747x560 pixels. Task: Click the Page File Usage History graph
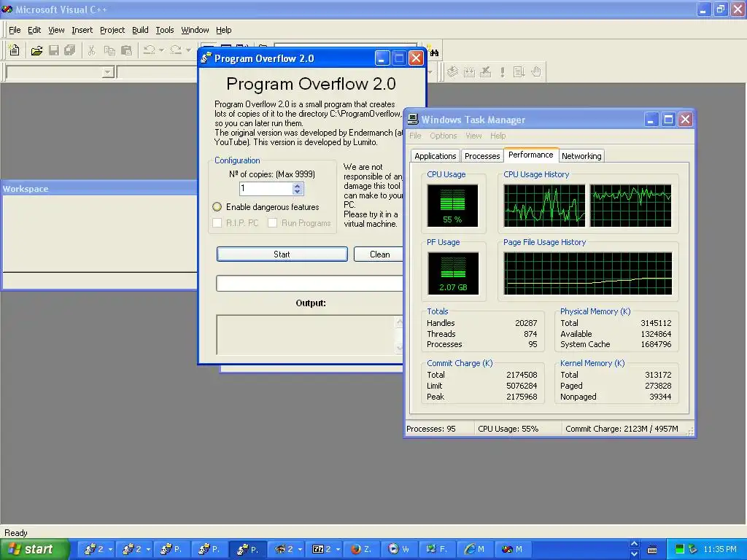coord(587,273)
